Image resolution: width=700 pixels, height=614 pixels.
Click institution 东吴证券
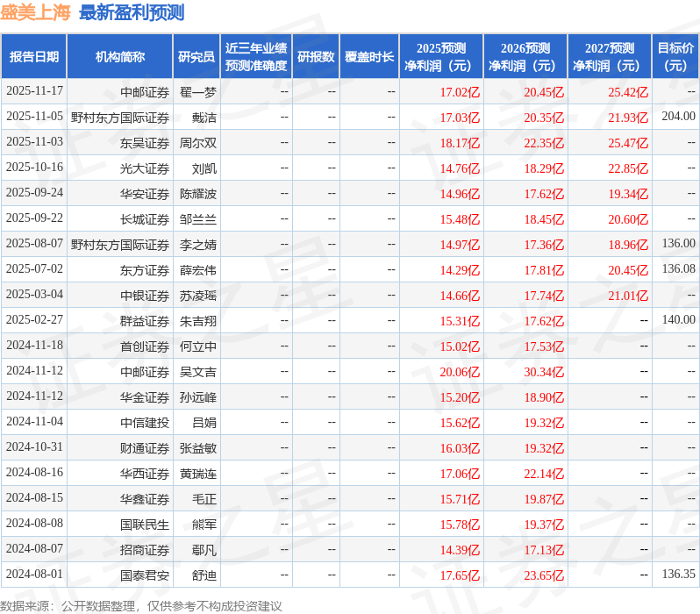click(145, 143)
